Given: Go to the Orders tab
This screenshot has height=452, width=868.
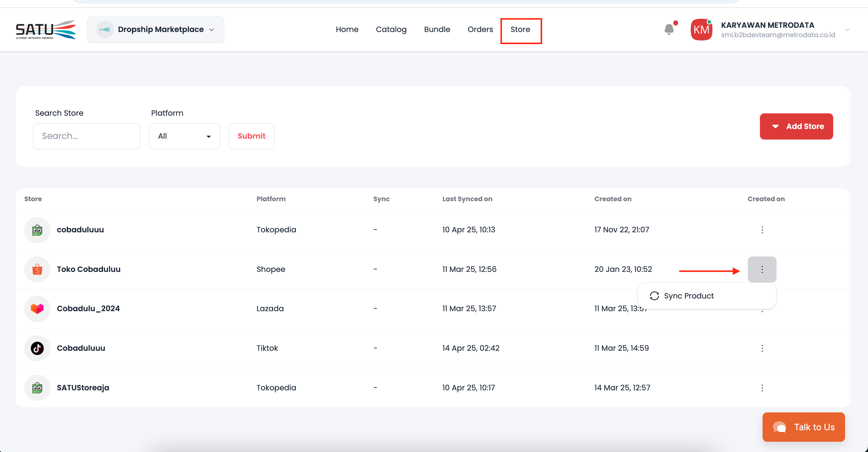Looking at the screenshot, I should [480, 30].
